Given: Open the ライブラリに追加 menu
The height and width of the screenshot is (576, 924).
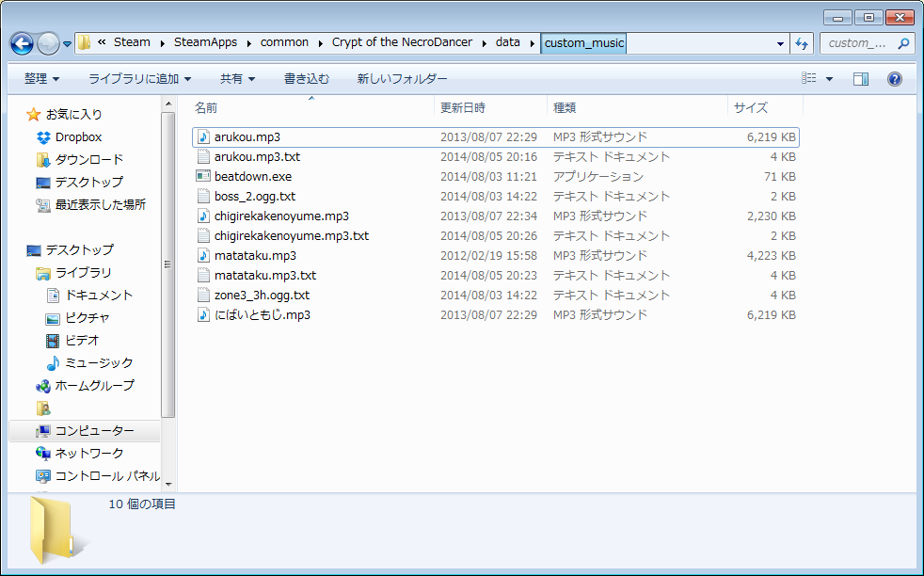Looking at the screenshot, I should (x=139, y=78).
